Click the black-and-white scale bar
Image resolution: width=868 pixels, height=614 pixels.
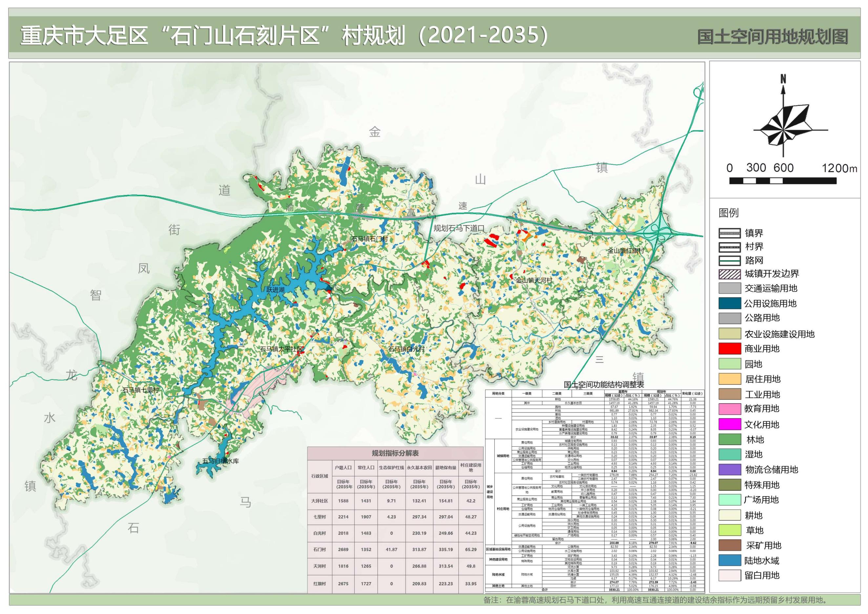783,181
